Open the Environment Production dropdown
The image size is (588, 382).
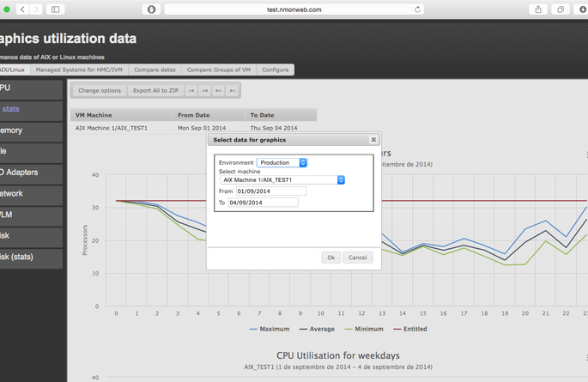[282, 162]
